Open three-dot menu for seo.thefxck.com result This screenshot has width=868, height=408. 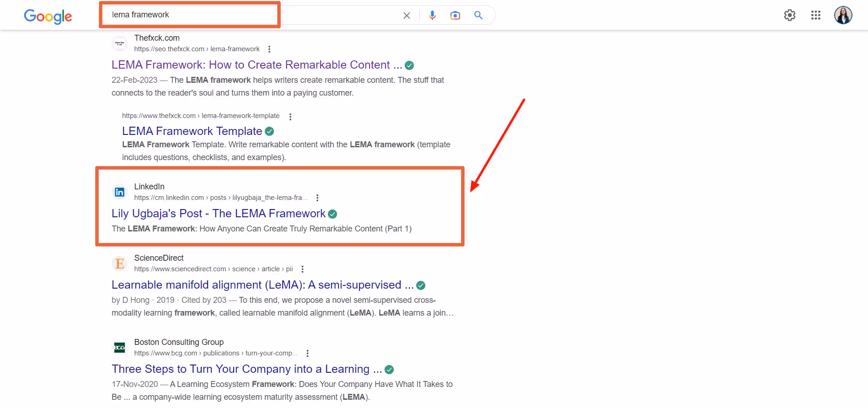tap(269, 49)
